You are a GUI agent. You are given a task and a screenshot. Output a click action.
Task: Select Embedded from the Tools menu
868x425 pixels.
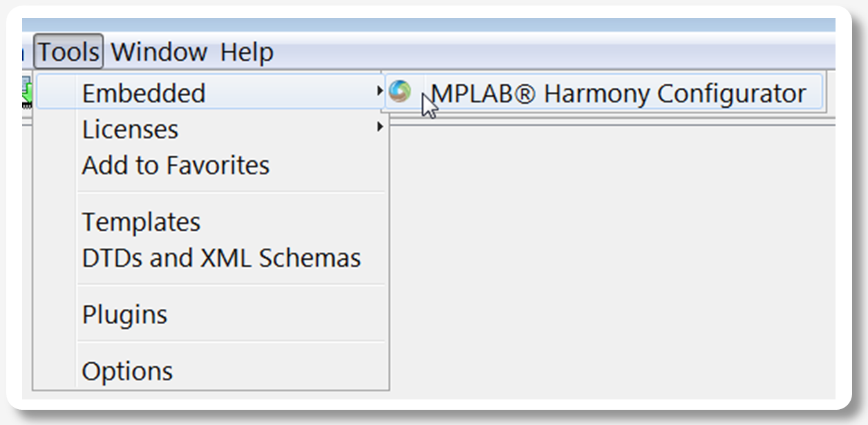[143, 93]
